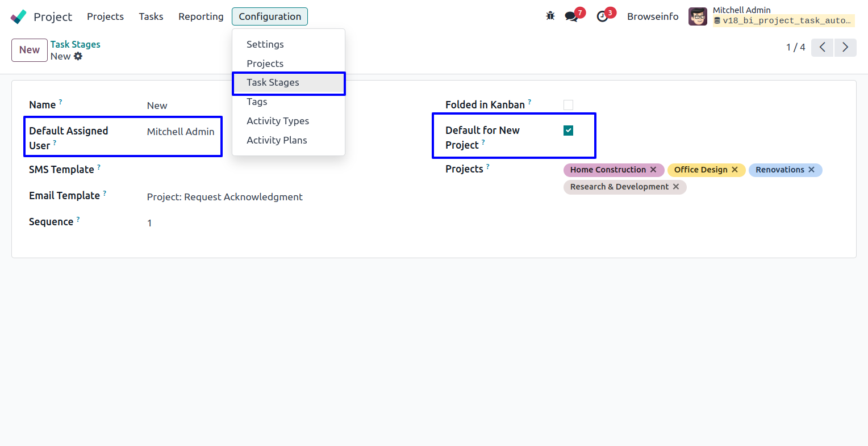This screenshot has width=868, height=446.
Task: Click the yellow Office Design tag
Action: tap(700, 170)
